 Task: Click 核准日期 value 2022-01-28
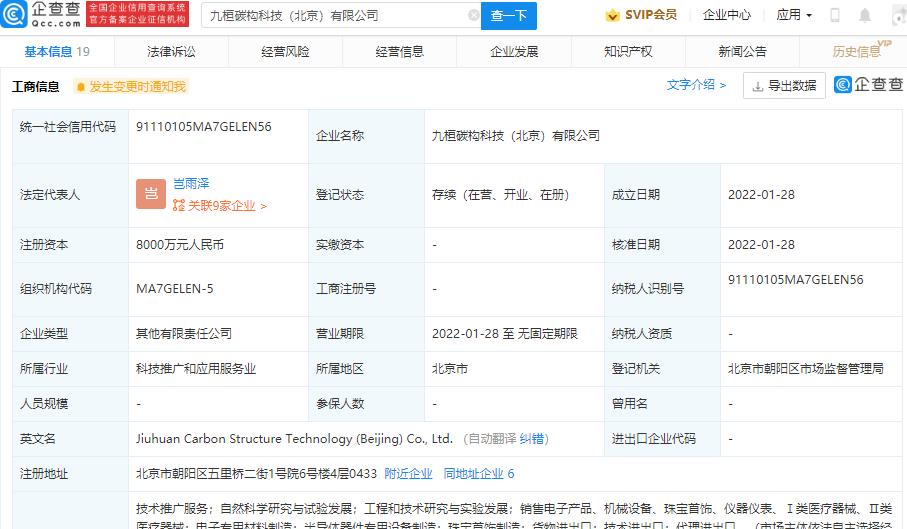(x=761, y=245)
